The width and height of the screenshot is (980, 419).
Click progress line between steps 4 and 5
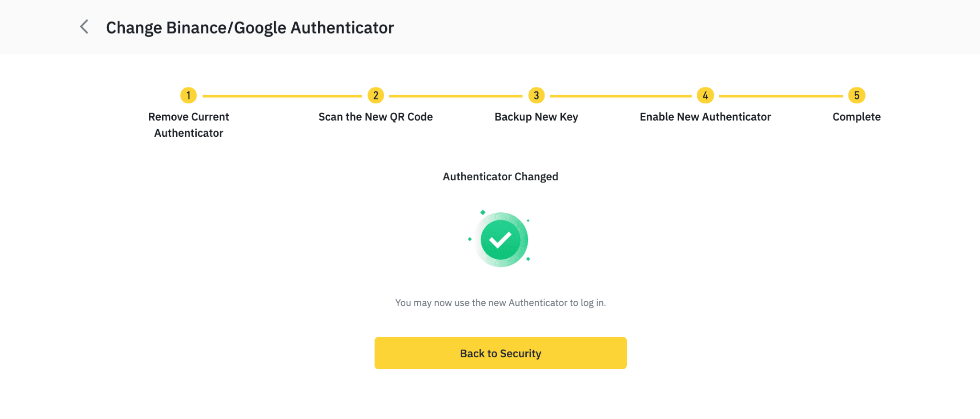781,96
